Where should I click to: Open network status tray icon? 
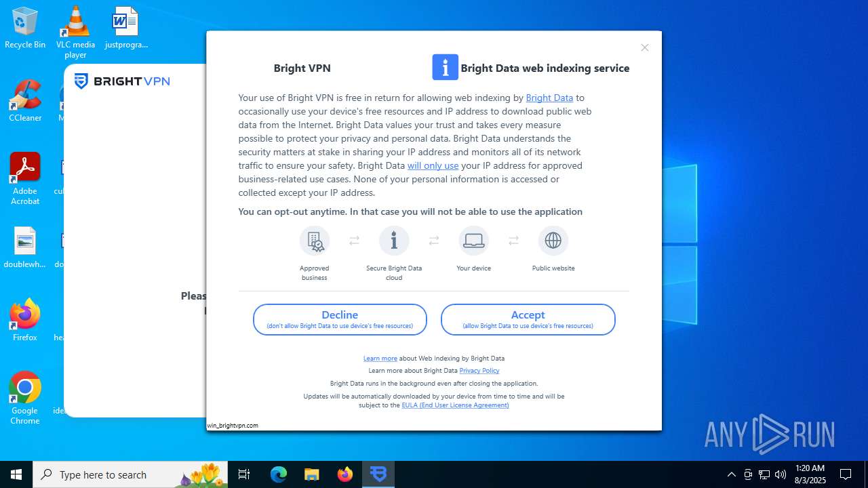(x=764, y=474)
